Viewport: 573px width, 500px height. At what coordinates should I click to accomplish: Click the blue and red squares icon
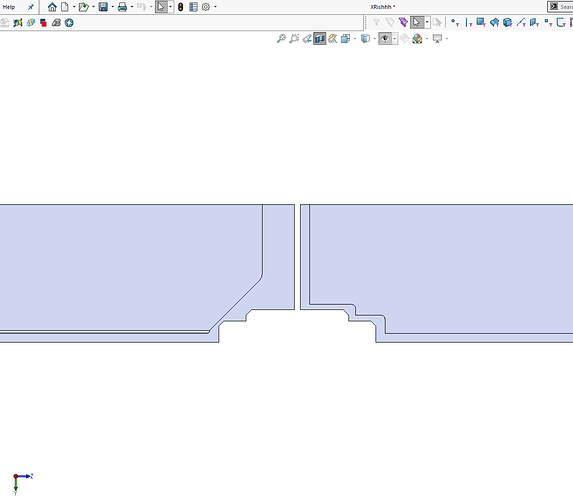(x=43, y=23)
